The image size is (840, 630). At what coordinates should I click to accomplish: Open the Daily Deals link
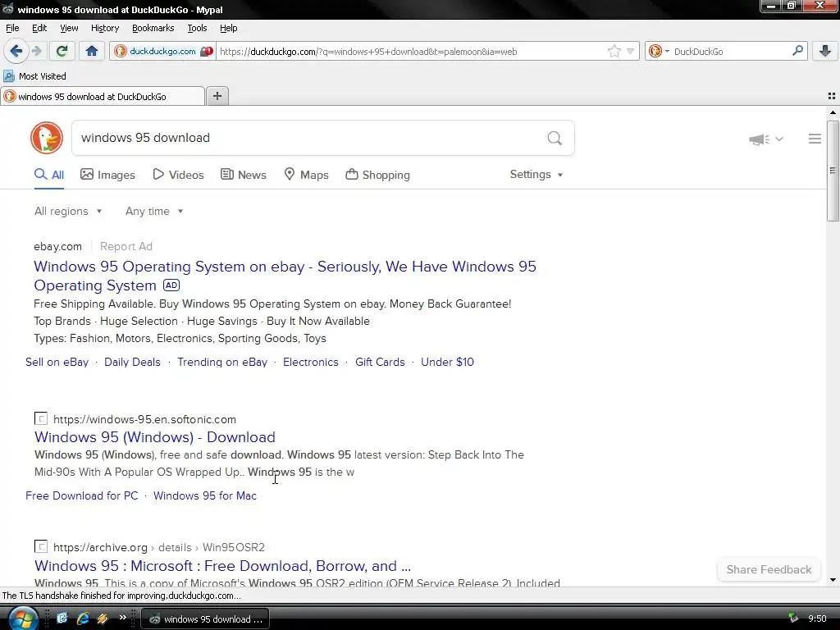[132, 362]
